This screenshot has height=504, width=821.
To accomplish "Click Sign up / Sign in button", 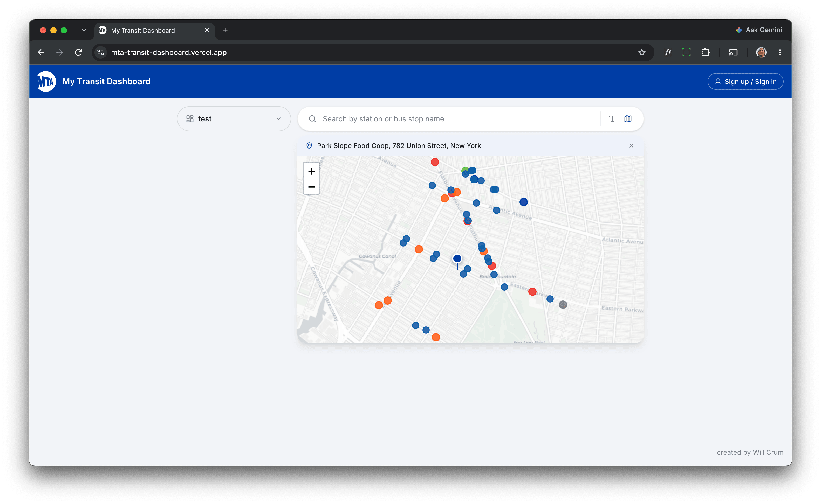I will 745,82.
